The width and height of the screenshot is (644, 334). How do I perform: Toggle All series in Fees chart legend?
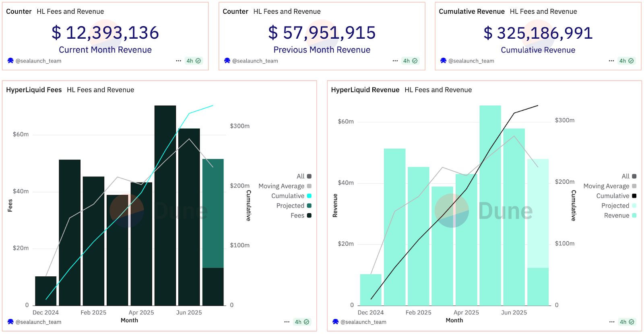pyautogui.click(x=304, y=176)
